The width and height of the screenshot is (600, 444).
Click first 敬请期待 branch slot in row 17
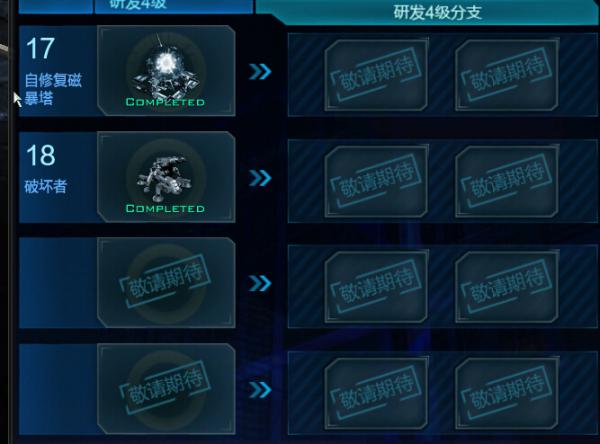point(377,75)
